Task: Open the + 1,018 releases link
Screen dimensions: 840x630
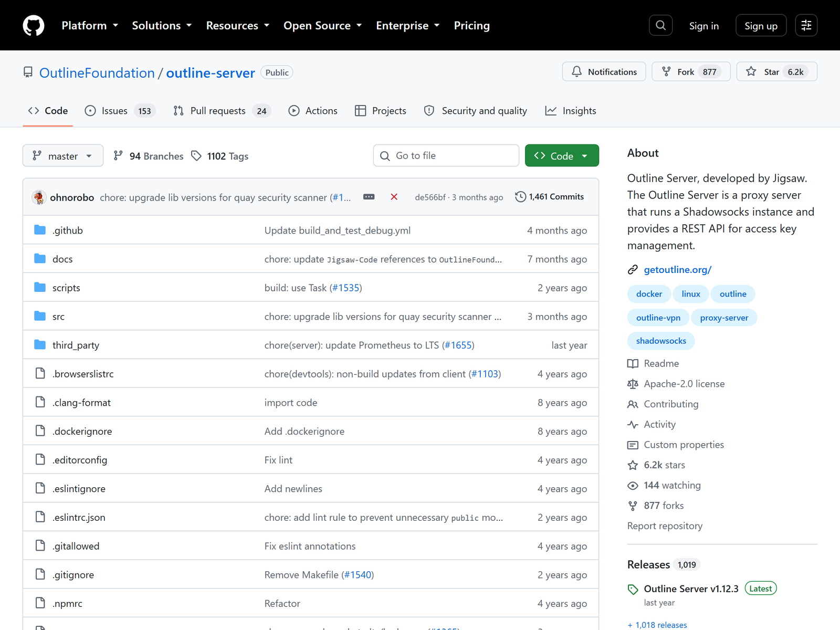Action: pyautogui.click(x=657, y=625)
